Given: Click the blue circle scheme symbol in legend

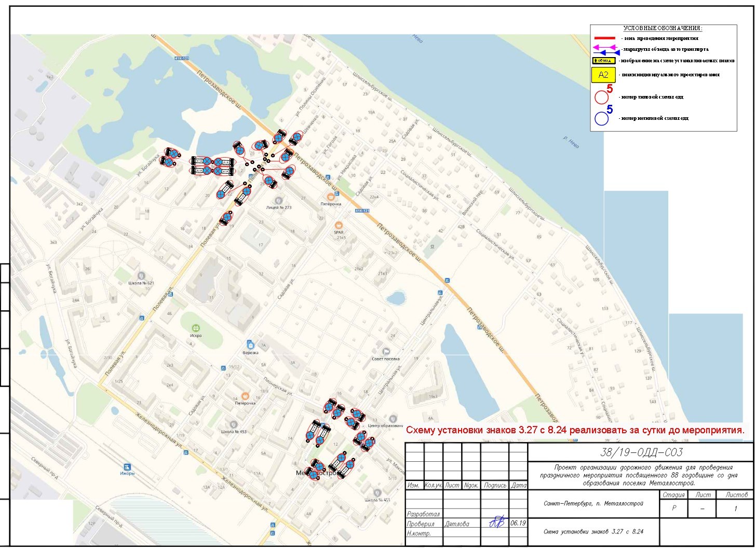Looking at the screenshot, I should 602,119.
